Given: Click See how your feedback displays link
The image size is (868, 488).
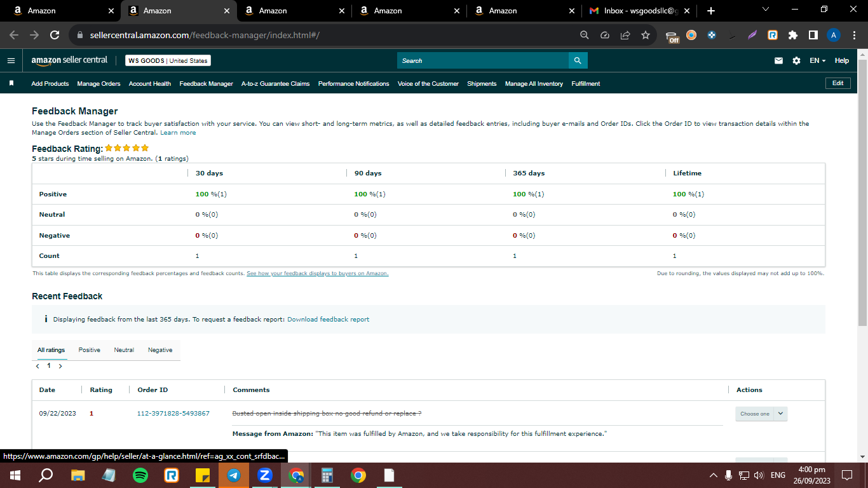Looking at the screenshot, I should pyautogui.click(x=318, y=273).
